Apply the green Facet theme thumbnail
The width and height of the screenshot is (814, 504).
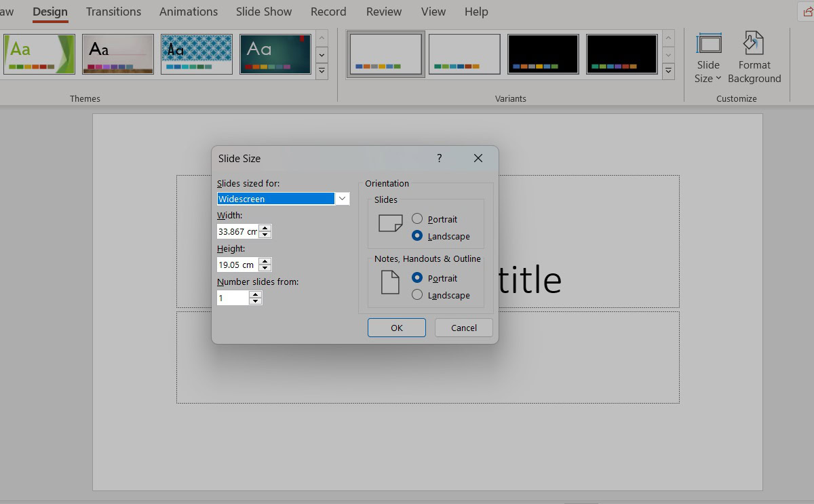point(39,54)
